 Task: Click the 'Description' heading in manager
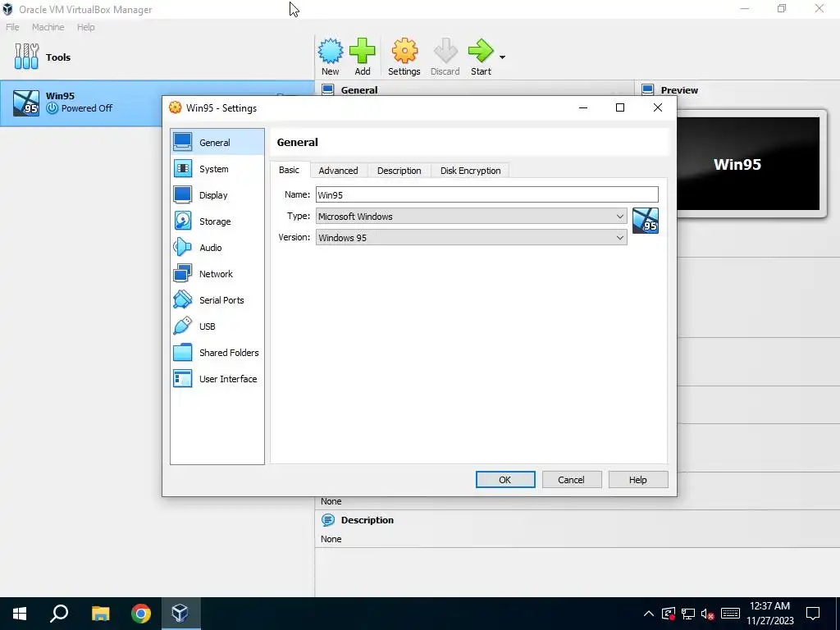367,519
